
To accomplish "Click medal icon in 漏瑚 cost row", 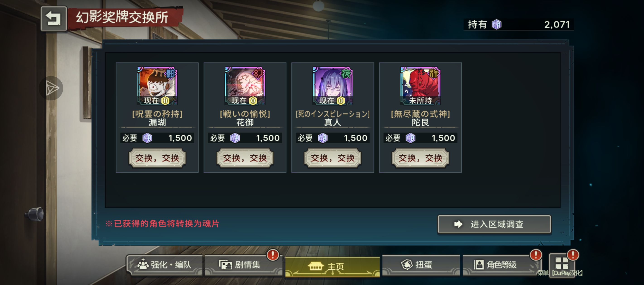I will [x=147, y=138].
